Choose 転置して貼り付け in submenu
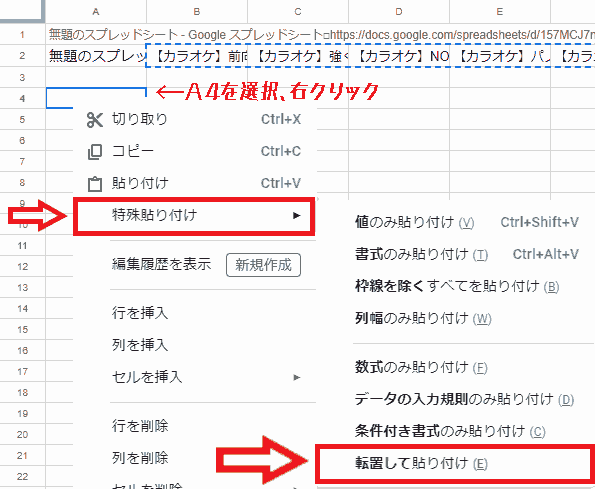The image size is (595, 489). coord(456,464)
